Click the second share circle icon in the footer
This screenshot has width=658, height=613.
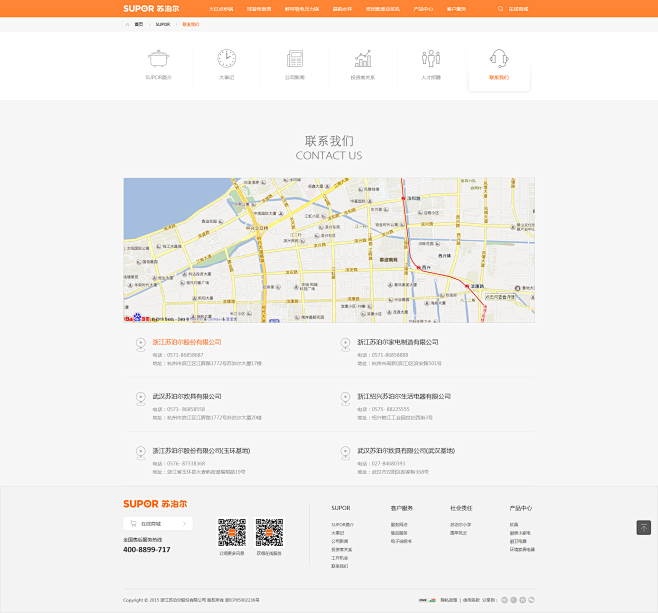click(x=513, y=600)
